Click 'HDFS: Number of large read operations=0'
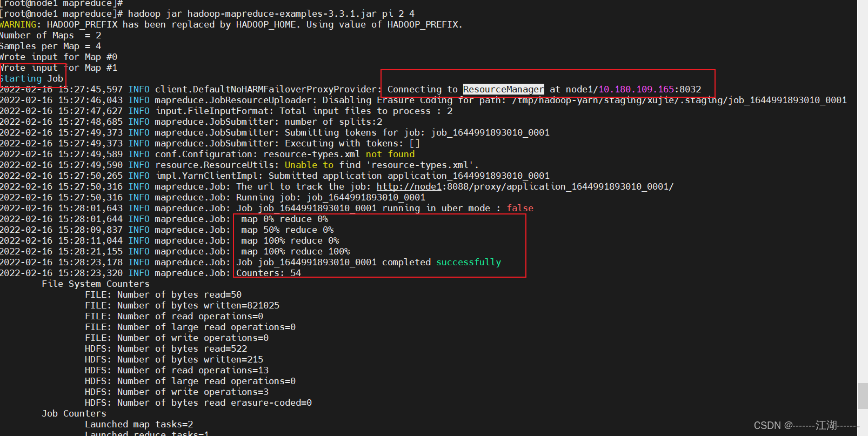This screenshot has width=868, height=436. 190,381
